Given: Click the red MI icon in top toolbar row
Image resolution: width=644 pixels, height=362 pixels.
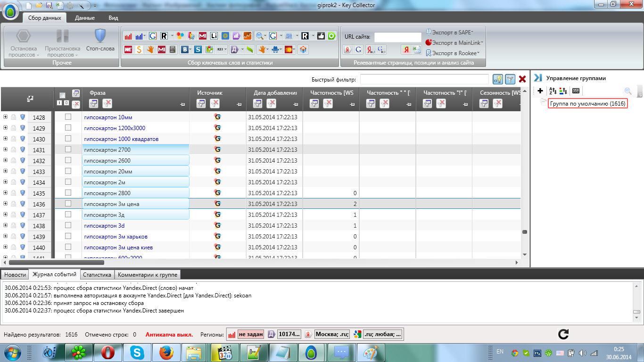Looking at the screenshot, I should click(x=203, y=36).
